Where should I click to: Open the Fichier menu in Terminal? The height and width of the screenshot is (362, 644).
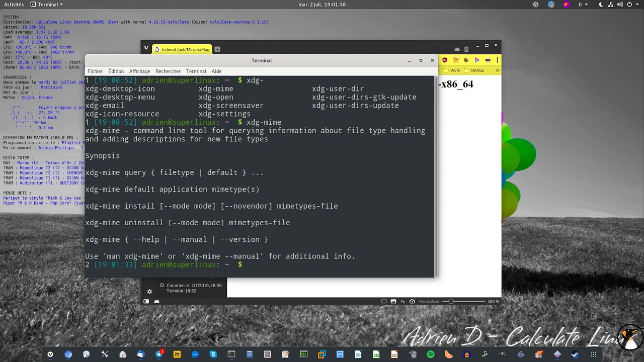[x=95, y=71]
